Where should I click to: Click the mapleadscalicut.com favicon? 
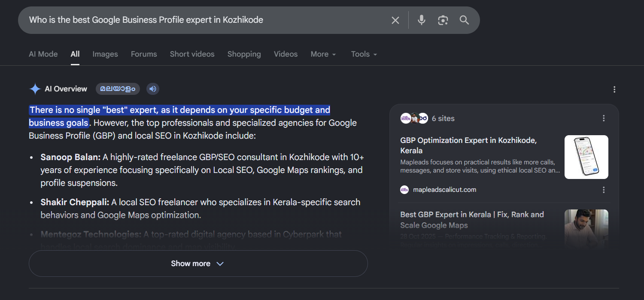[x=404, y=190]
